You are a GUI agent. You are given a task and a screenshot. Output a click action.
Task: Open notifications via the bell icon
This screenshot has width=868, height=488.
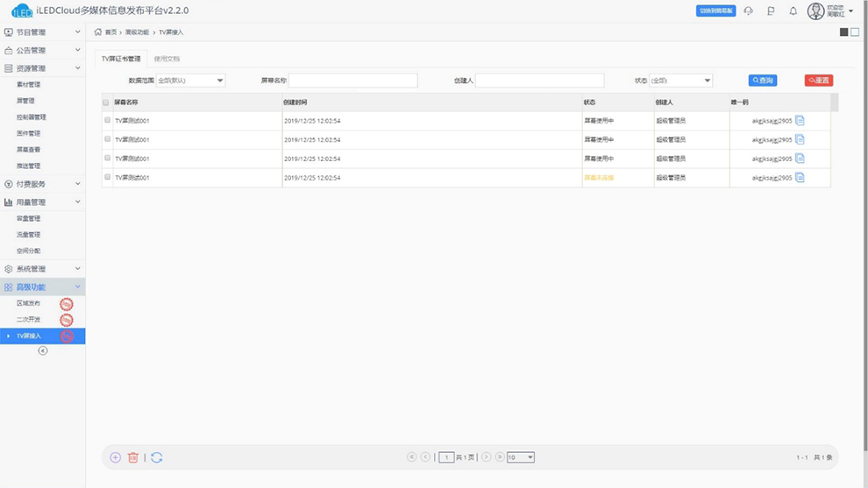point(793,11)
